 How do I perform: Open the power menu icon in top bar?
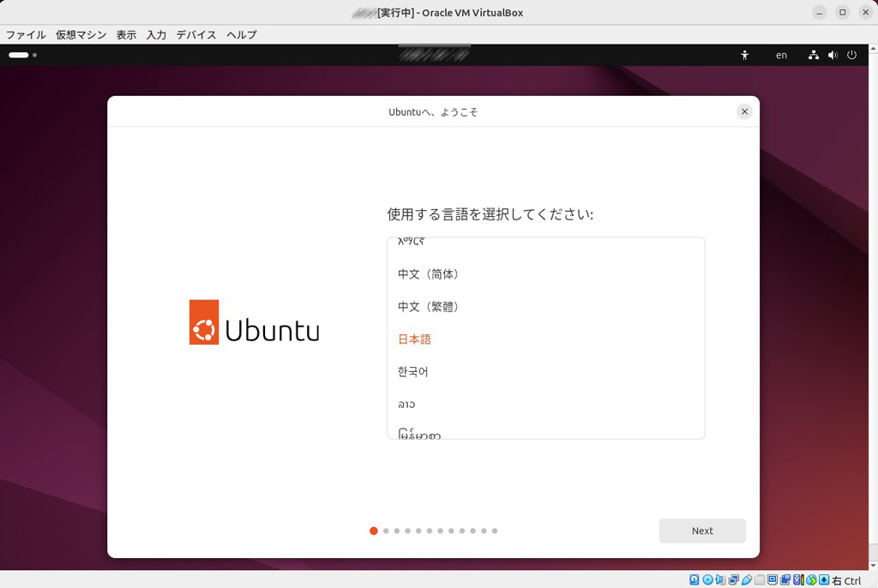(851, 55)
